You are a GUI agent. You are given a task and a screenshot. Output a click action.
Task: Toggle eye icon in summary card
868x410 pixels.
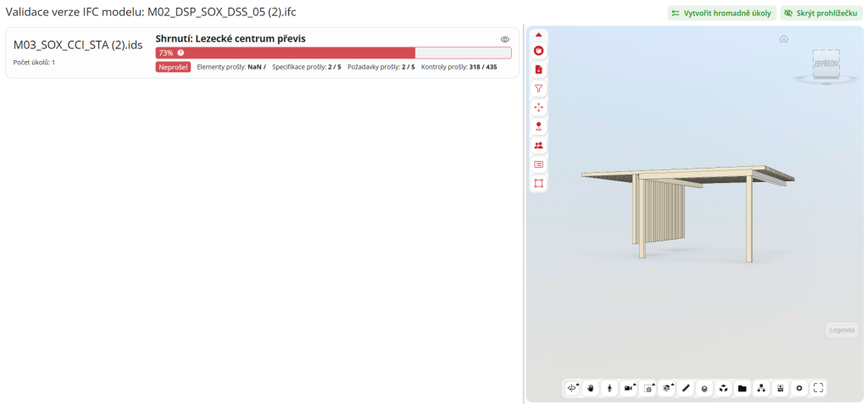[x=504, y=39]
